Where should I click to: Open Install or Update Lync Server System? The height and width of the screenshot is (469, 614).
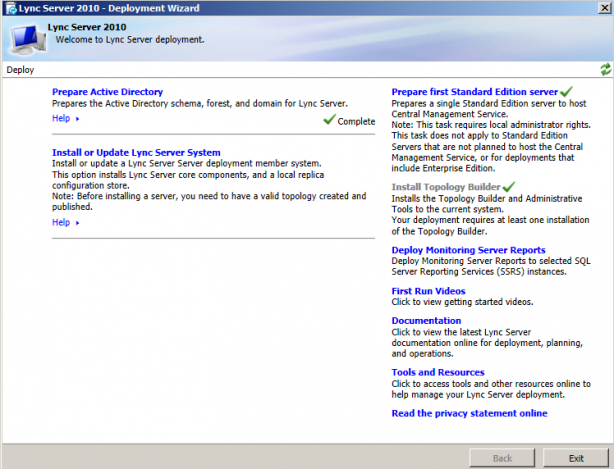pos(136,153)
